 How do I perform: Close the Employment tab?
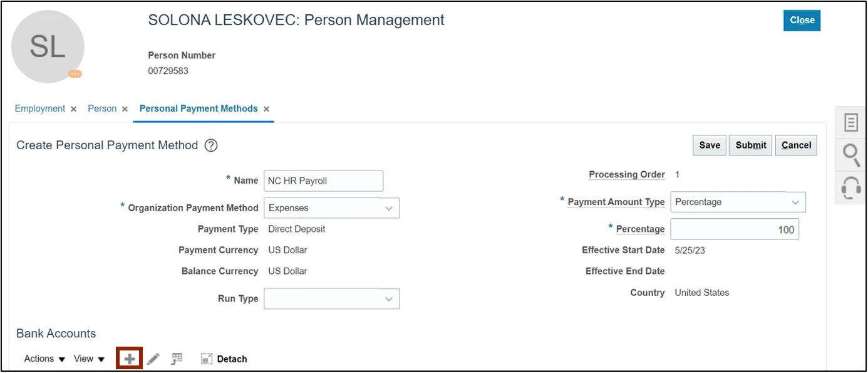[x=73, y=109]
